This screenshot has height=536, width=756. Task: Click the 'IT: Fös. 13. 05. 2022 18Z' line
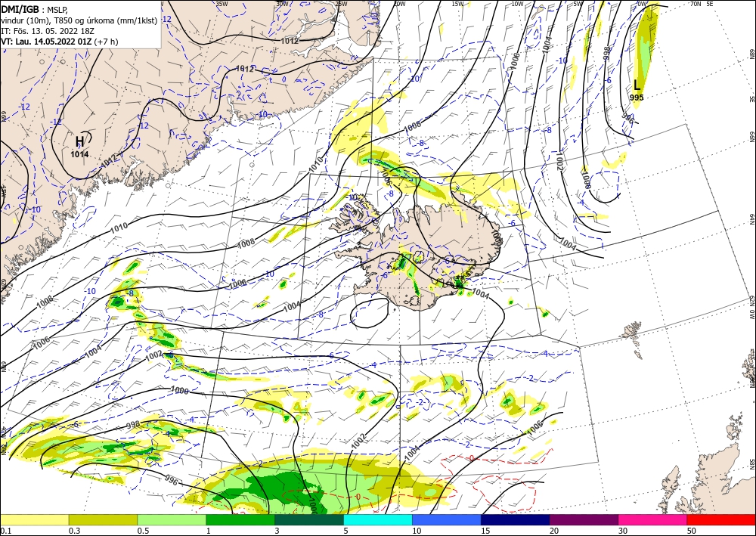pyautogui.click(x=46, y=31)
